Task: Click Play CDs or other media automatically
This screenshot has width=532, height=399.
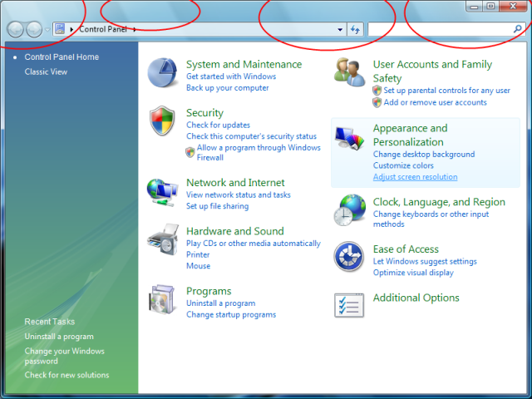Action: coord(254,244)
